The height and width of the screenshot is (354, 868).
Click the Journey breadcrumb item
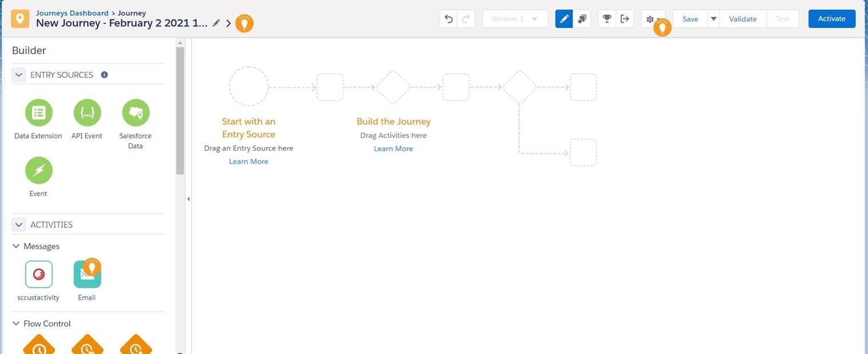click(x=132, y=13)
